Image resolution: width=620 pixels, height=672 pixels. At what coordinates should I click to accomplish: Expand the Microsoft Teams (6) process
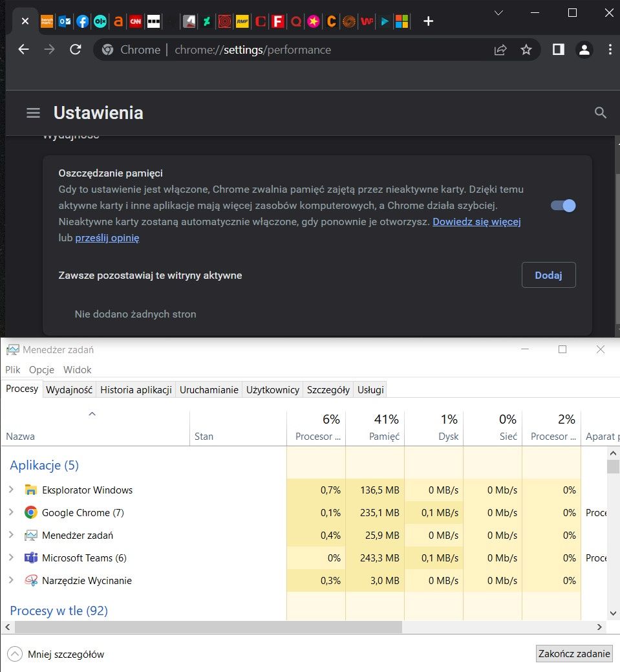tap(11, 558)
